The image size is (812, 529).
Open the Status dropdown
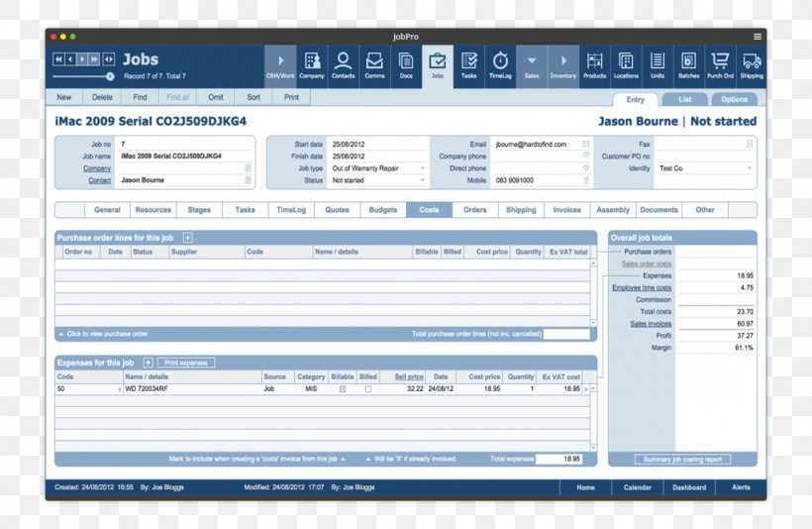(422, 180)
